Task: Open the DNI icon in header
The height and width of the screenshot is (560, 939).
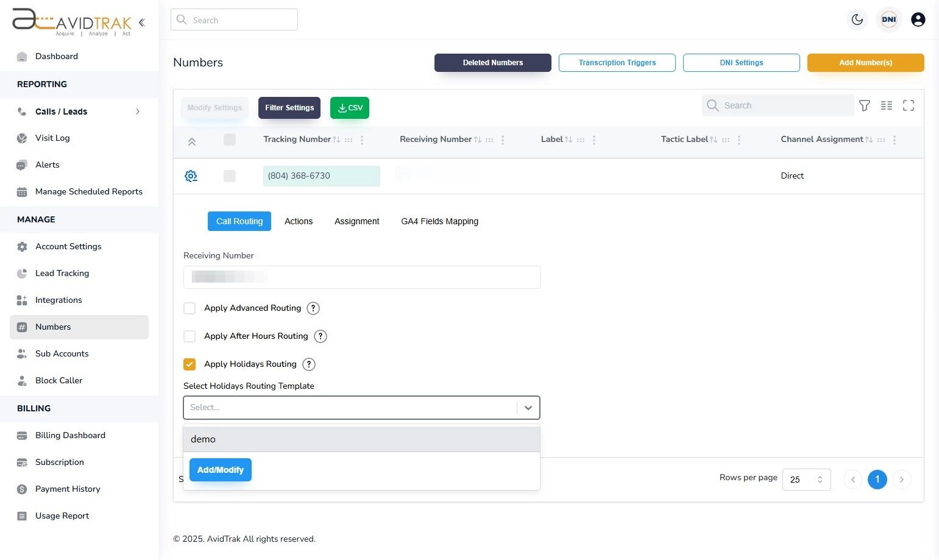Action: point(889,19)
